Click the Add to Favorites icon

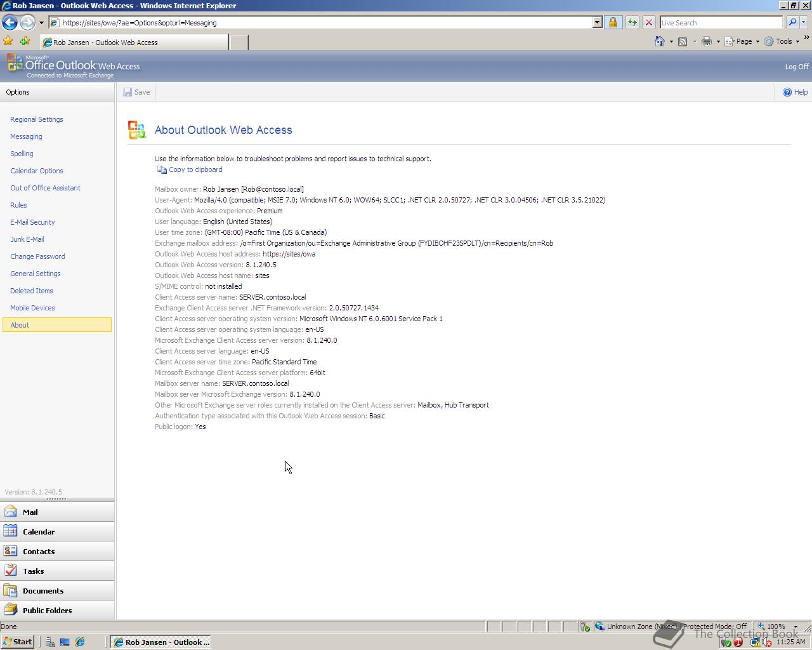point(25,41)
